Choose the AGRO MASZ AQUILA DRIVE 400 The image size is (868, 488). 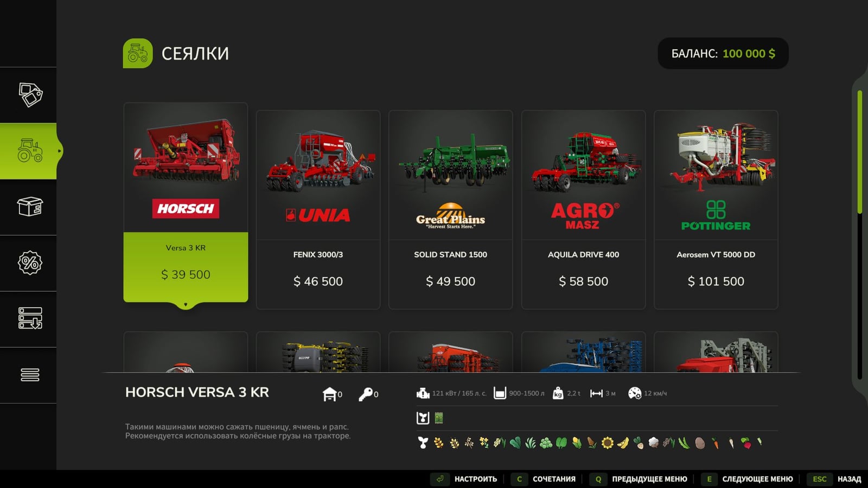coord(583,210)
